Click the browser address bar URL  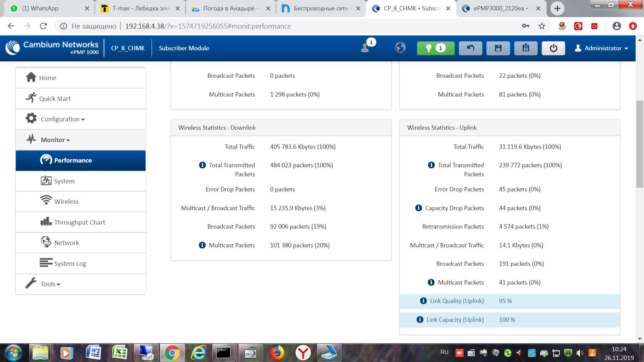tap(208, 26)
